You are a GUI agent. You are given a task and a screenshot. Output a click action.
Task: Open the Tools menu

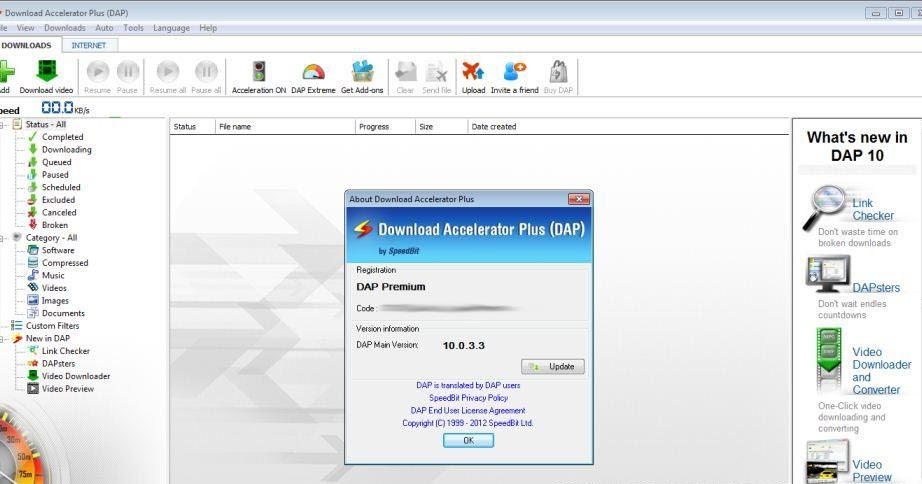(133, 28)
